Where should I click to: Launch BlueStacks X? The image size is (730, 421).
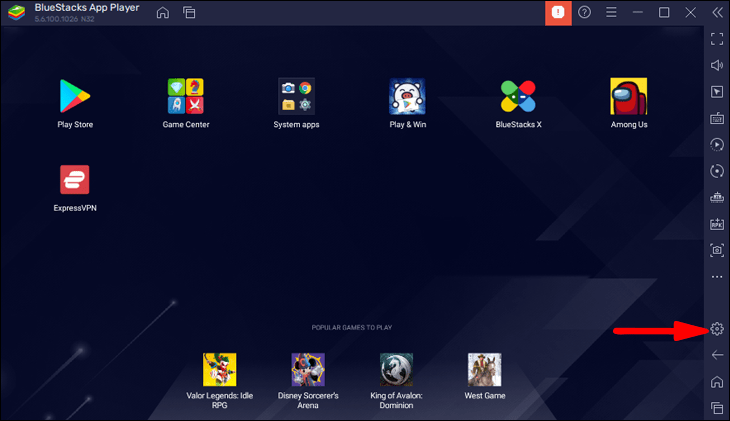pyautogui.click(x=518, y=96)
